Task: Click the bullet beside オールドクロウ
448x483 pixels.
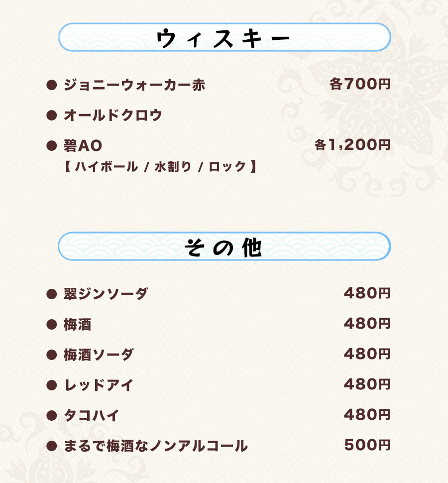Action: [50, 116]
